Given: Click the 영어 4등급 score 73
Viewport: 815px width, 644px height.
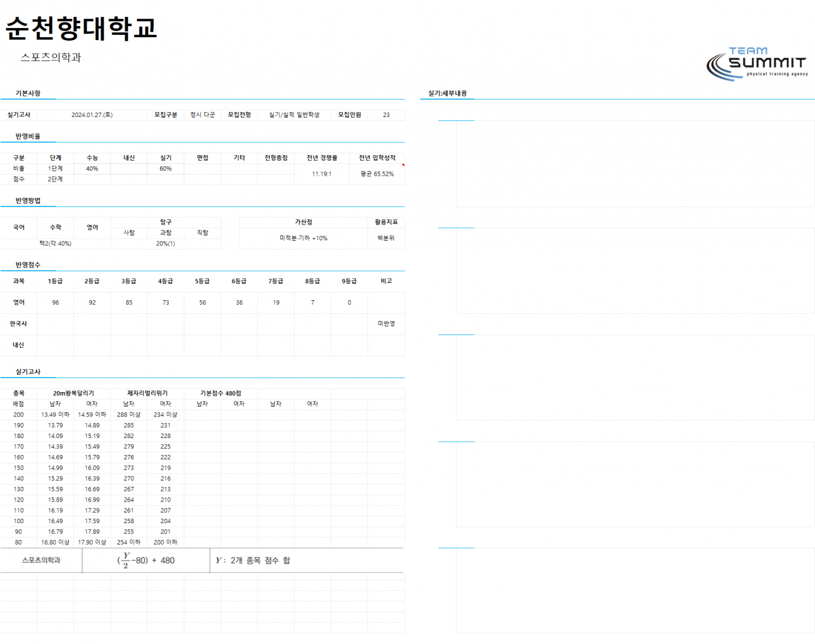Looking at the screenshot, I should [x=166, y=303].
